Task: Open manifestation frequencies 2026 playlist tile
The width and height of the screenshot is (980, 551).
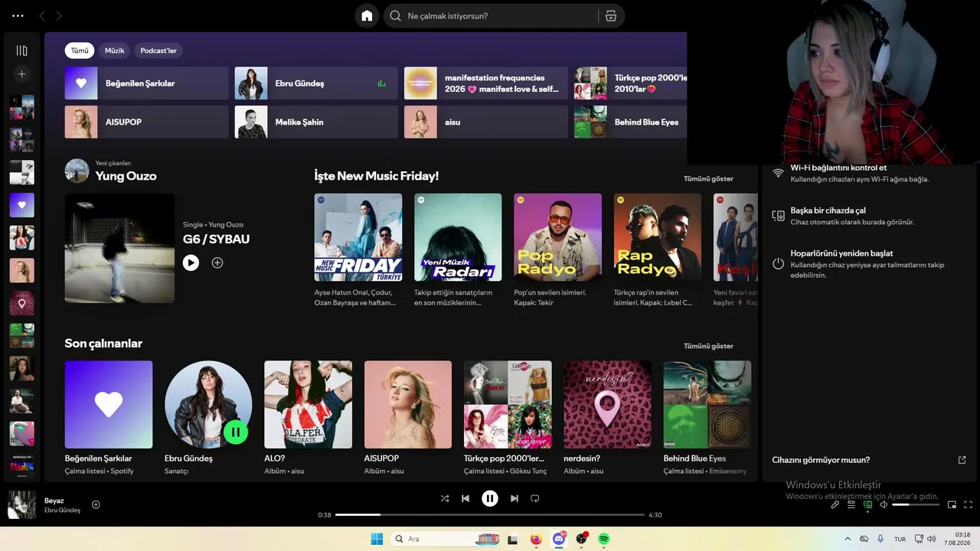Action: coord(486,83)
